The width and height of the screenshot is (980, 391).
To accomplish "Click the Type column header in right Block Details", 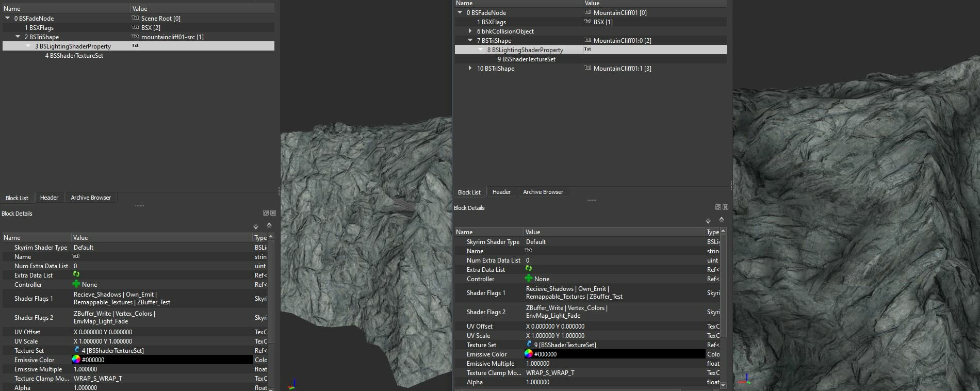I will pos(712,232).
